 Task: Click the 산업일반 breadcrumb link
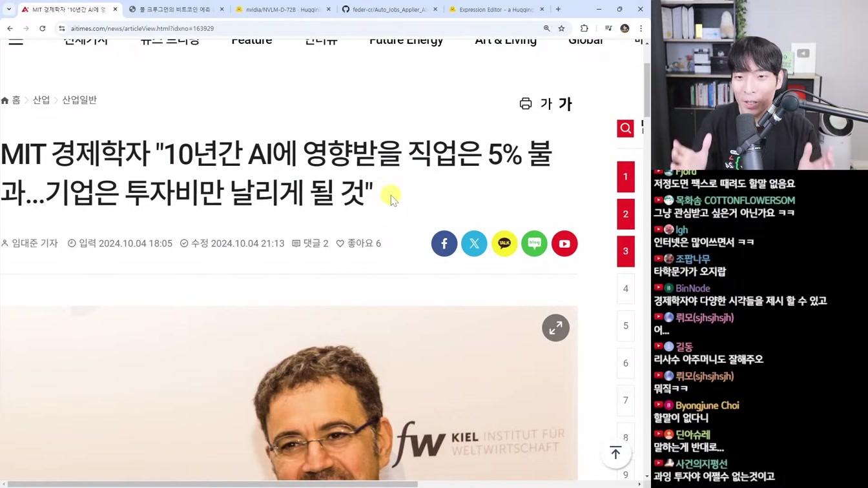pos(79,100)
